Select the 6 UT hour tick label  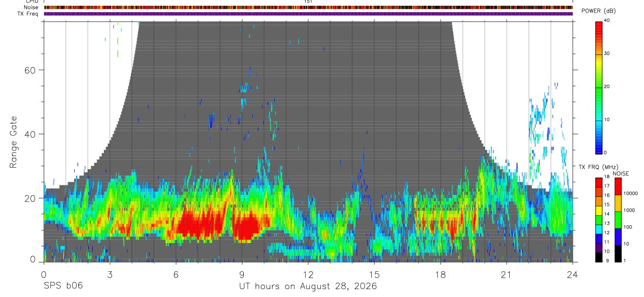[x=176, y=274]
